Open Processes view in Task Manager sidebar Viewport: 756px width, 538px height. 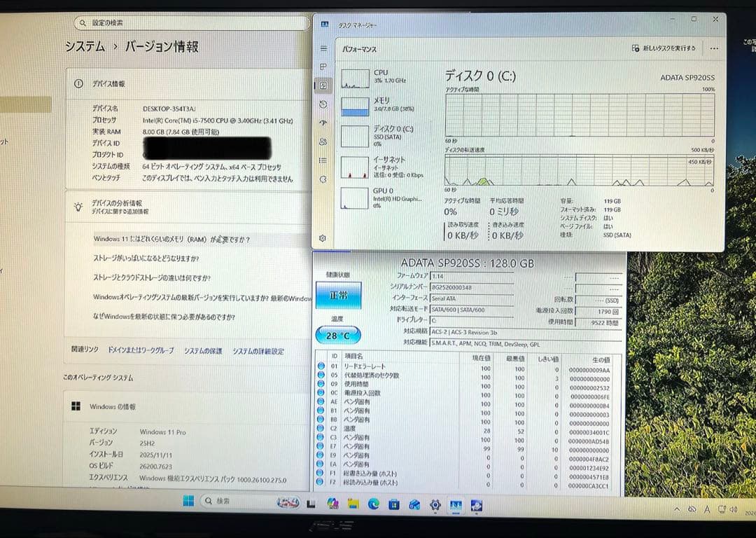click(323, 67)
